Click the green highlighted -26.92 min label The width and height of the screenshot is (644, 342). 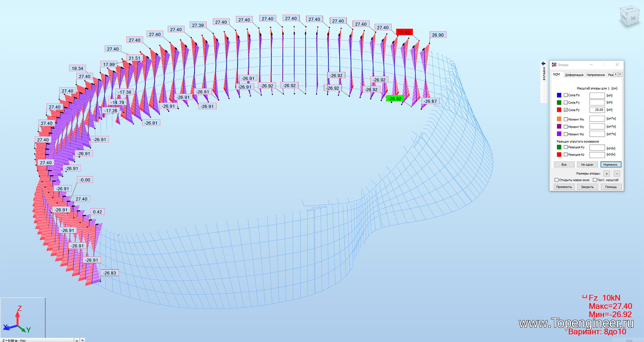(395, 99)
